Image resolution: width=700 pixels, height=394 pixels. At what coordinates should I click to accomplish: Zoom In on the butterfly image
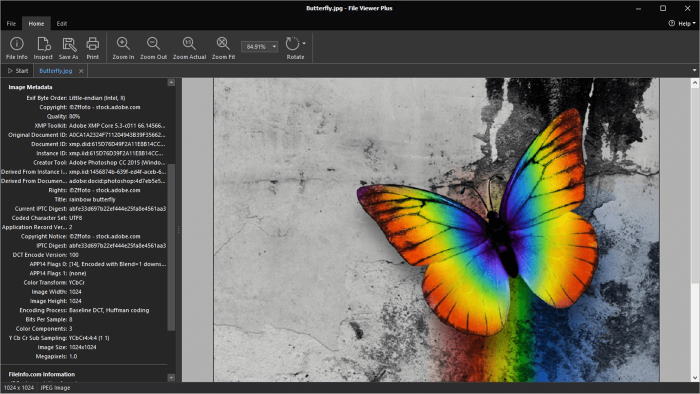coord(123,48)
